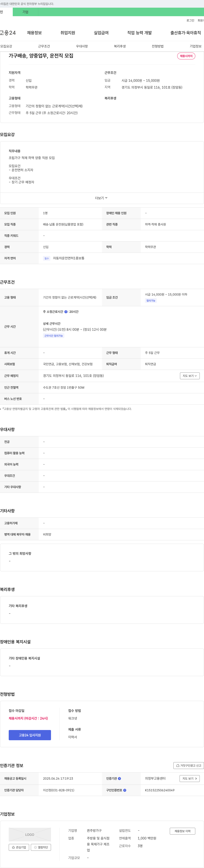
Task: Click the 필수 license badge
Action: point(47,259)
